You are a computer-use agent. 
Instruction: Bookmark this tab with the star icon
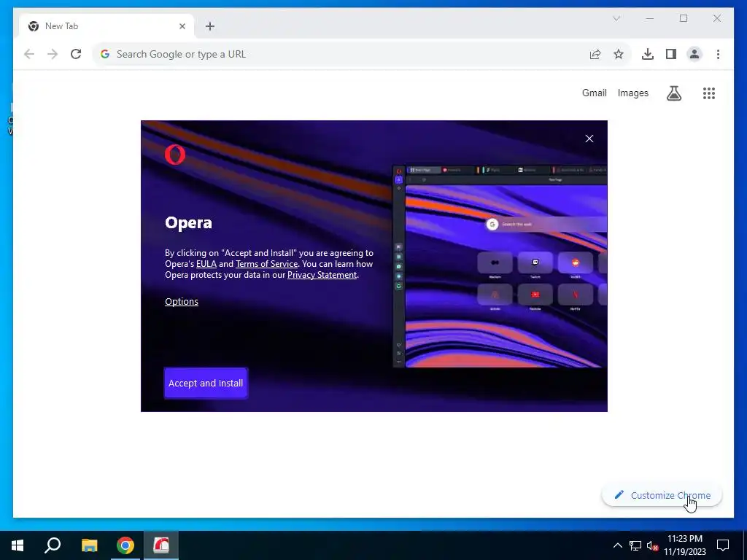619,54
